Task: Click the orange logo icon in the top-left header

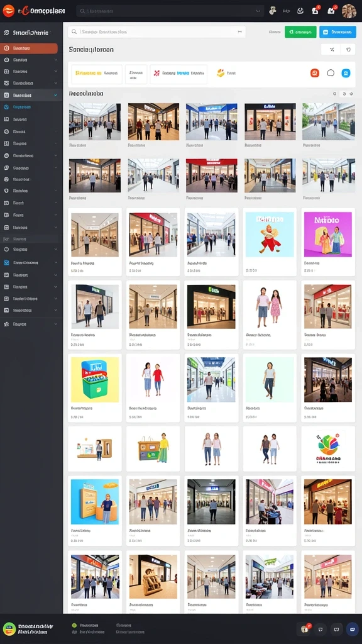Action: pyautogui.click(x=8, y=11)
